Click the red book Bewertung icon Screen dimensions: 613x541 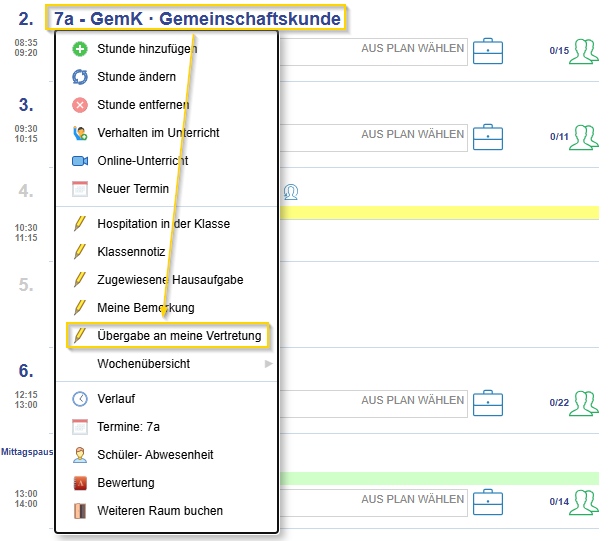click(80, 483)
